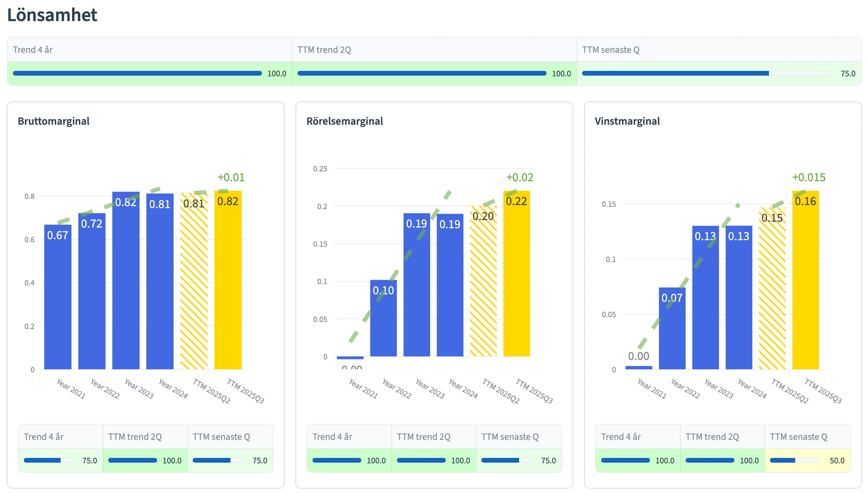Click the TTM senaste Q 75.0 progress bar
Screen dimensions: 868x494
pos(706,73)
